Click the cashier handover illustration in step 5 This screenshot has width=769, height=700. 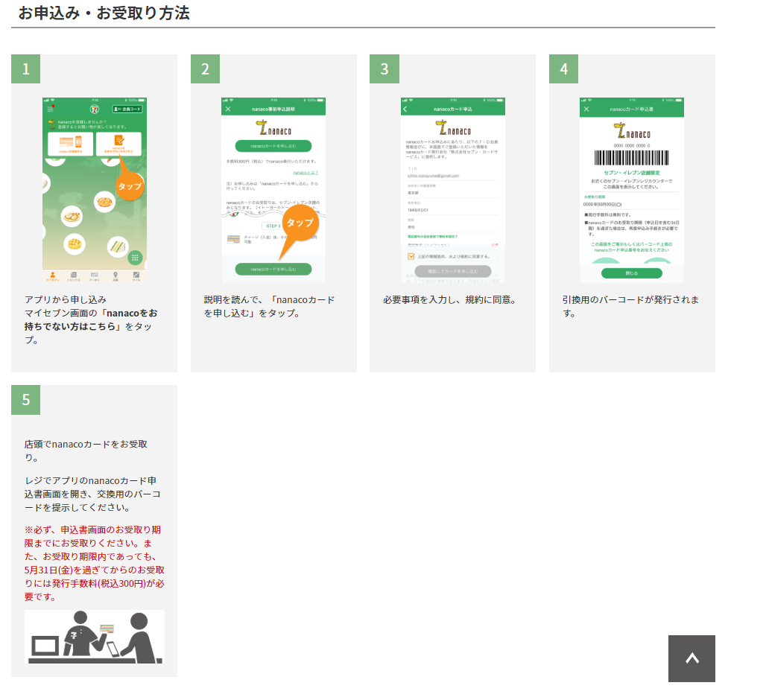94,636
